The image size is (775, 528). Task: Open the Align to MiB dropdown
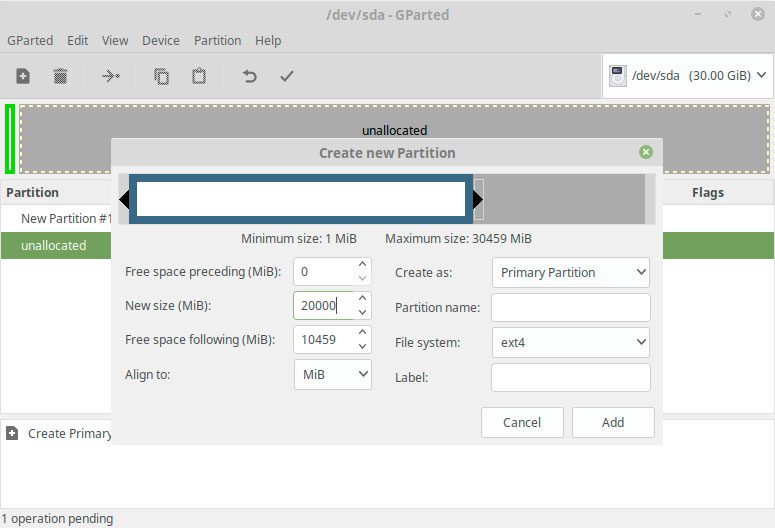(333, 374)
